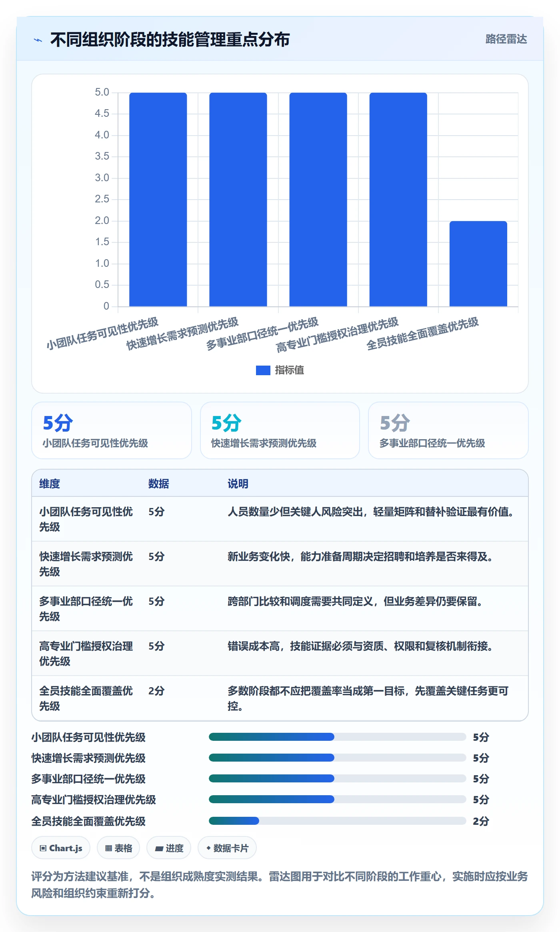This screenshot has height=932, width=560.
Task: Select table cell 多事业部口径统一优先级
Action: click(x=86, y=609)
